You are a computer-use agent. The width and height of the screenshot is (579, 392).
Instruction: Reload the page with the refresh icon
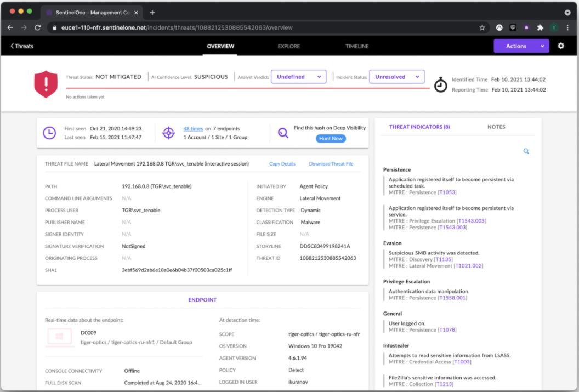[38, 27]
